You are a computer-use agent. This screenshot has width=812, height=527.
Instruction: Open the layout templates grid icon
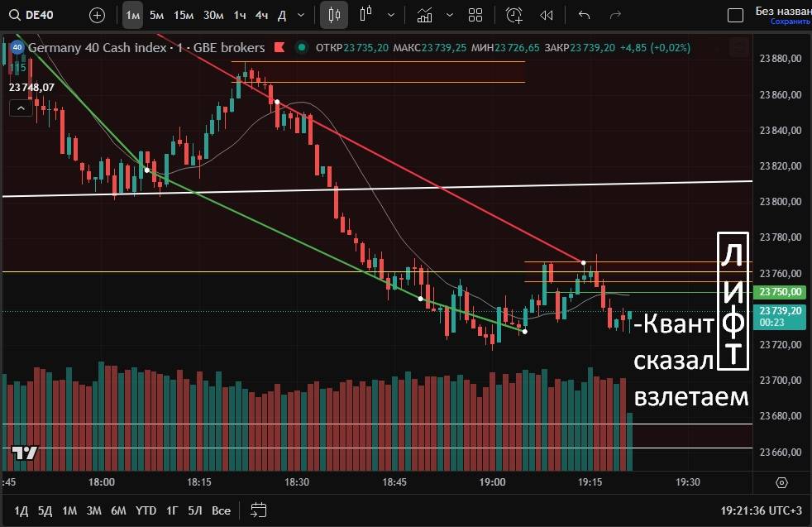click(475, 15)
